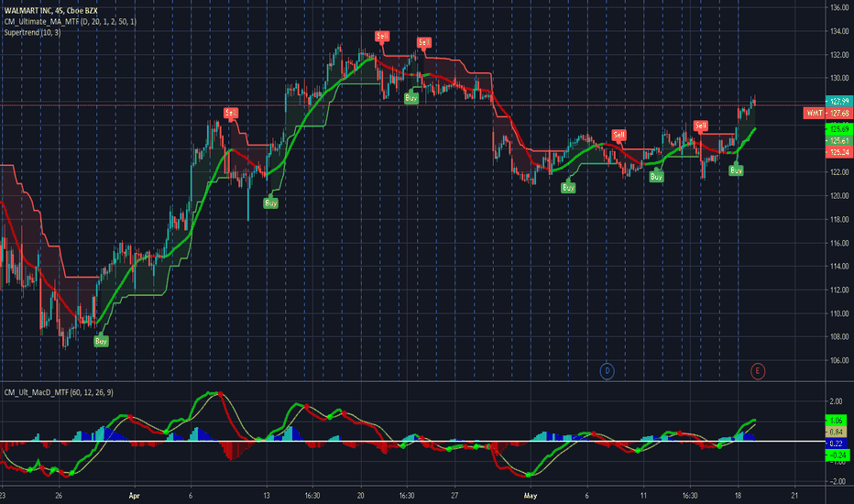
Task: Select the WALMART INC symbol legend title
Action: pyautogui.click(x=51, y=10)
